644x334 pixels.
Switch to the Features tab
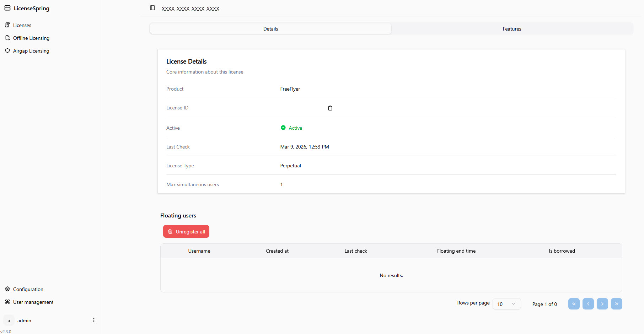pos(512,29)
